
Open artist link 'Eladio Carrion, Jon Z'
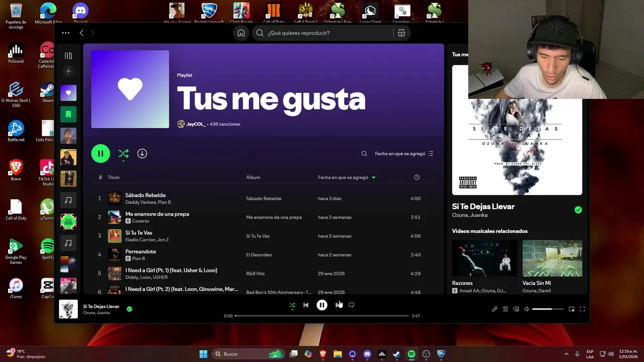pos(147,240)
